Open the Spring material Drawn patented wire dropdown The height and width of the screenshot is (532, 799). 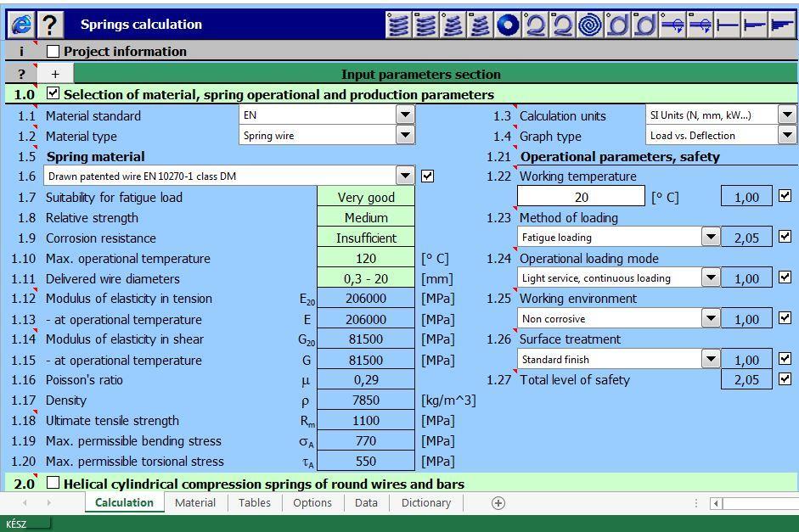point(405,176)
